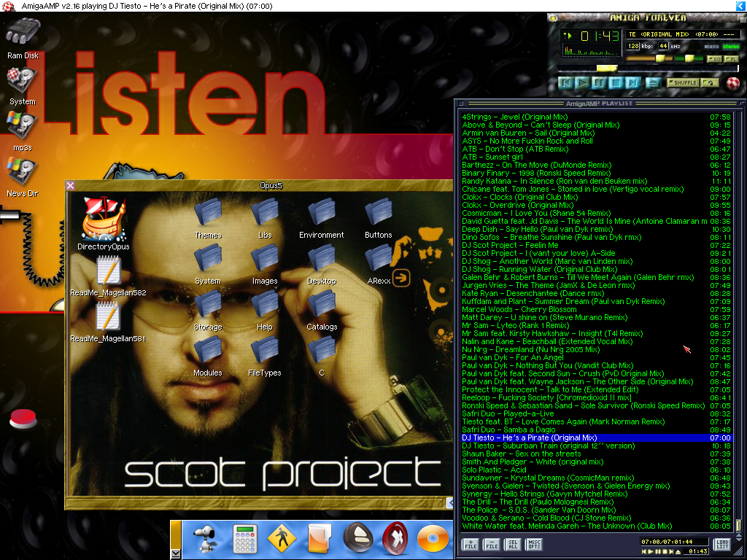Image resolution: width=747 pixels, height=560 pixels.
Task: Pause playback in AmigaAMP
Action: click(x=600, y=83)
